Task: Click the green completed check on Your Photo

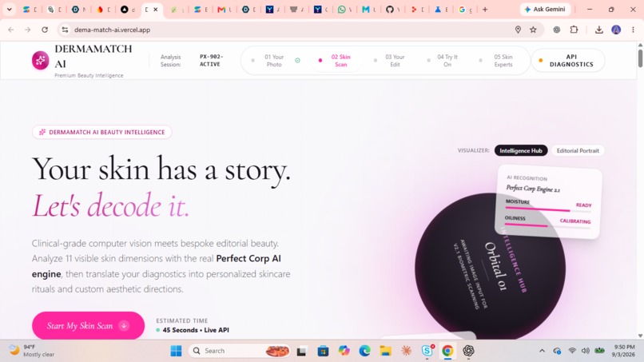Action: click(297, 61)
